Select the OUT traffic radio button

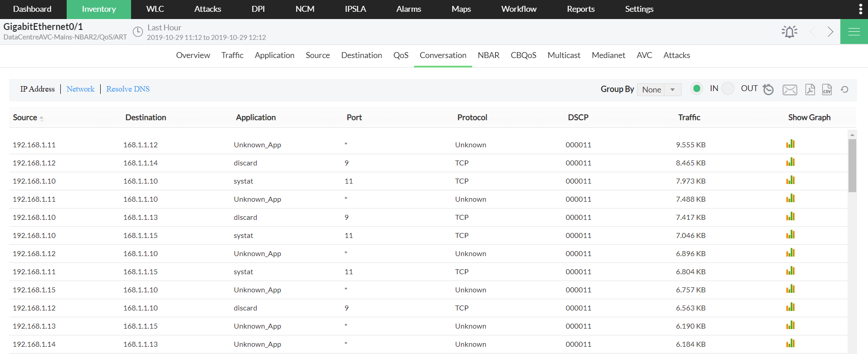(728, 88)
